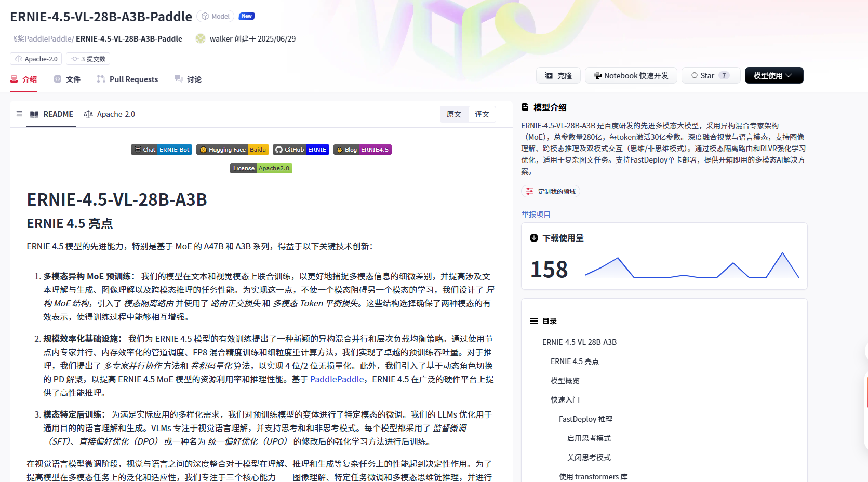The width and height of the screenshot is (868, 482).
Task: Click the 举报项目 link
Action: tap(536, 214)
